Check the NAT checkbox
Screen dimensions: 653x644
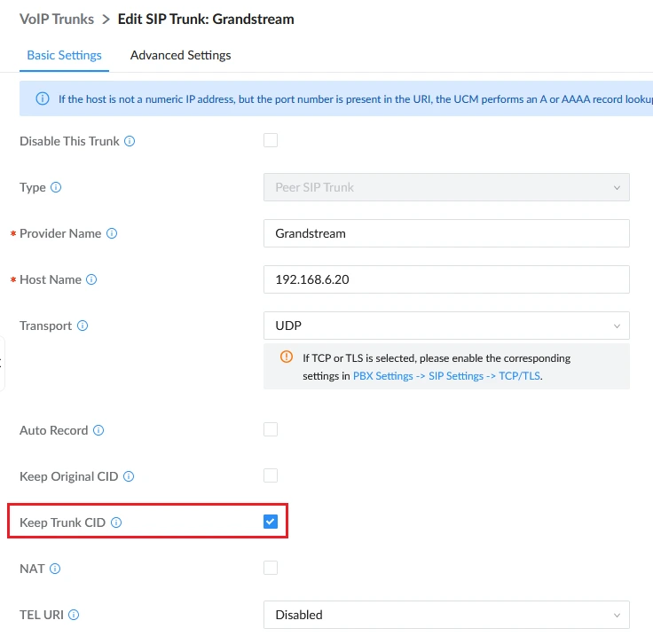coord(271,568)
